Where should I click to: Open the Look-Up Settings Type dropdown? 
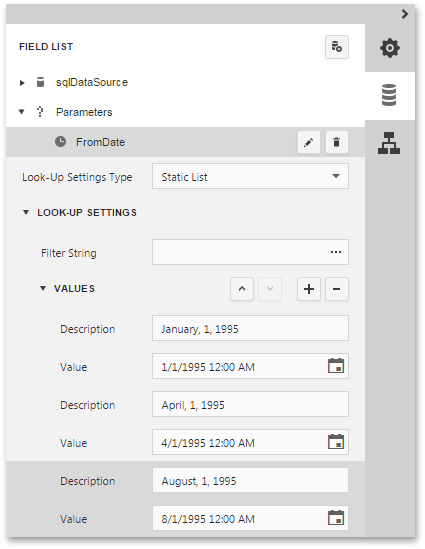click(x=250, y=176)
